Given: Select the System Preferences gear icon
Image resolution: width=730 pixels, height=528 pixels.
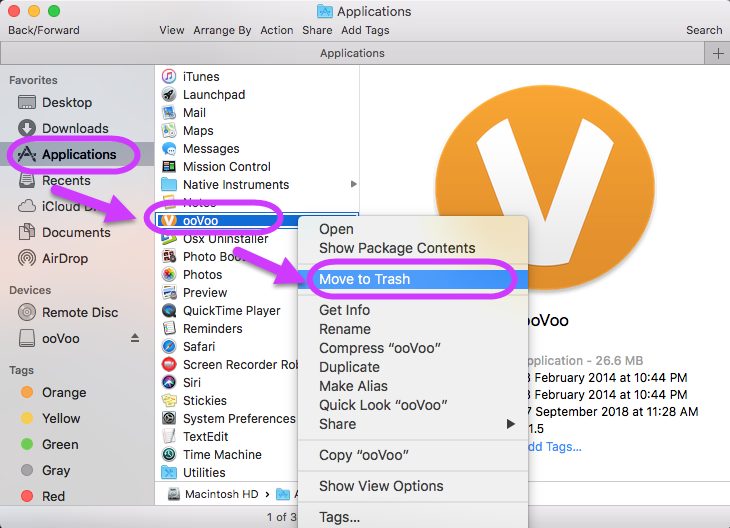Looking at the screenshot, I should pyautogui.click(x=169, y=419).
